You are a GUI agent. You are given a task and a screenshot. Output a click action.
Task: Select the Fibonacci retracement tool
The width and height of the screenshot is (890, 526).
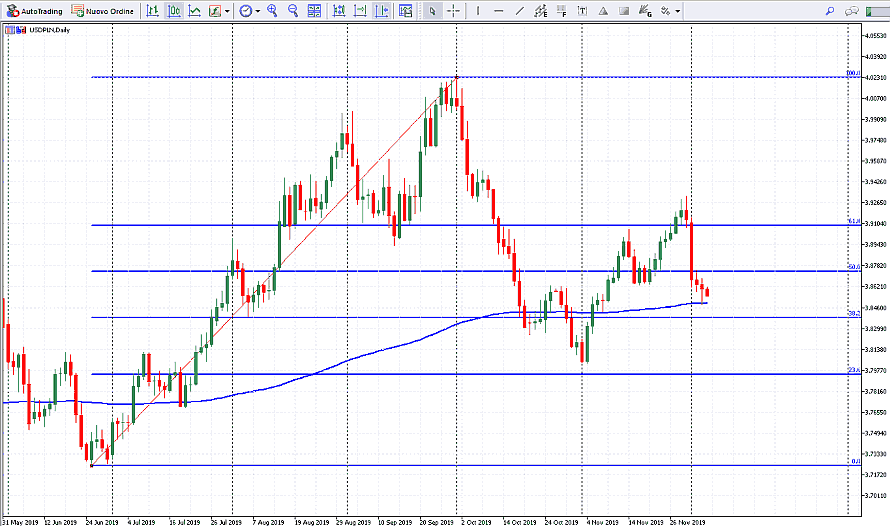tap(561, 11)
